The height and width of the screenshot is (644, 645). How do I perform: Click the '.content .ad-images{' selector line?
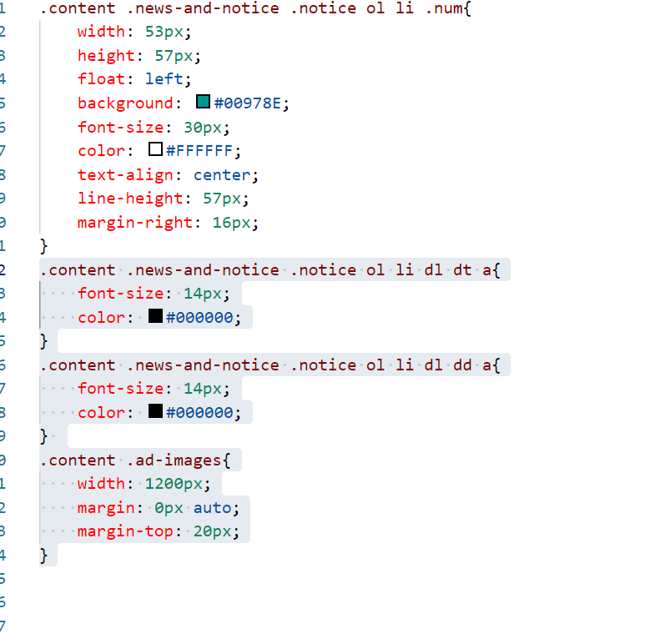point(135,460)
